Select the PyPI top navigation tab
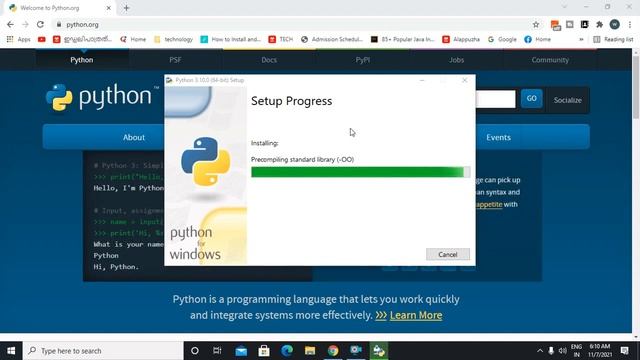This screenshot has height=360, width=640. pyautogui.click(x=362, y=60)
